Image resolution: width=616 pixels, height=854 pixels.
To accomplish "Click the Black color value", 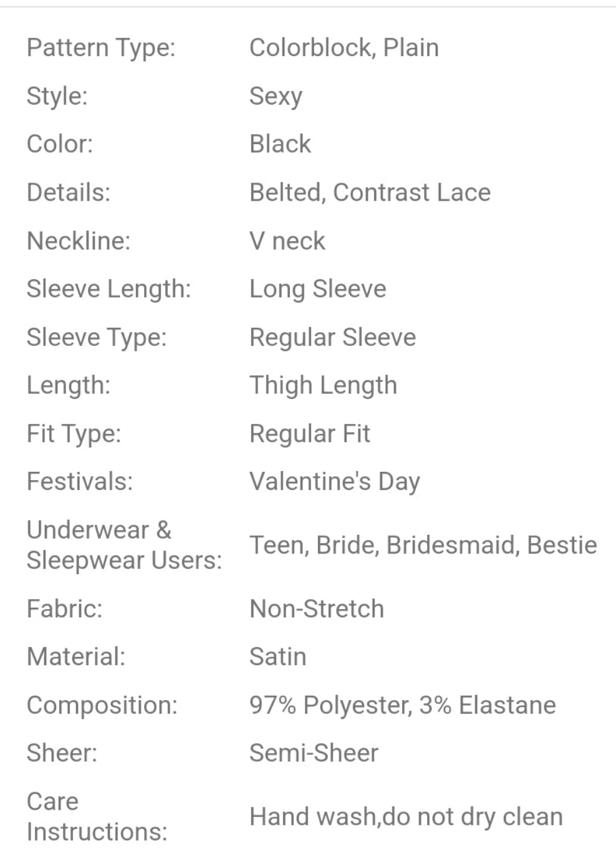I will click(280, 144).
